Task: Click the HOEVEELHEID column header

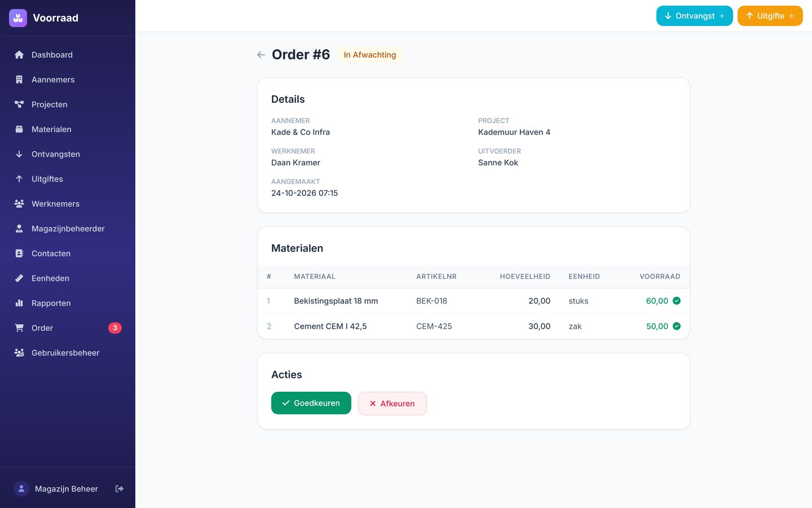Action: coord(525,277)
